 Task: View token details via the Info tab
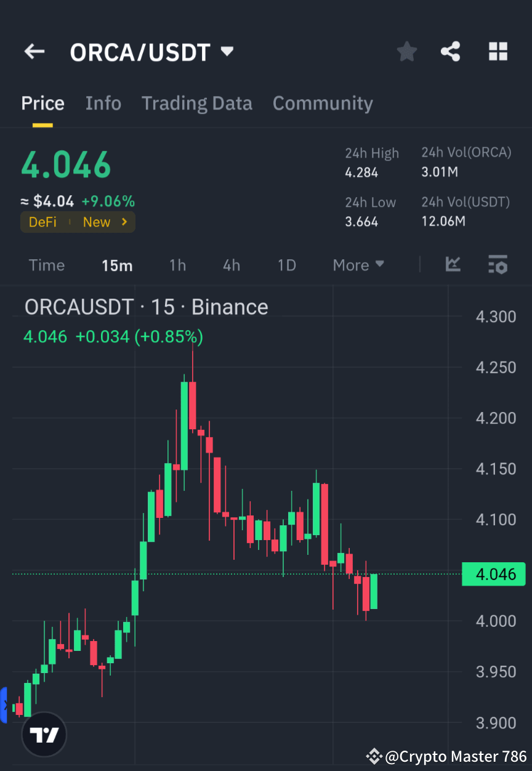coord(103,103)
